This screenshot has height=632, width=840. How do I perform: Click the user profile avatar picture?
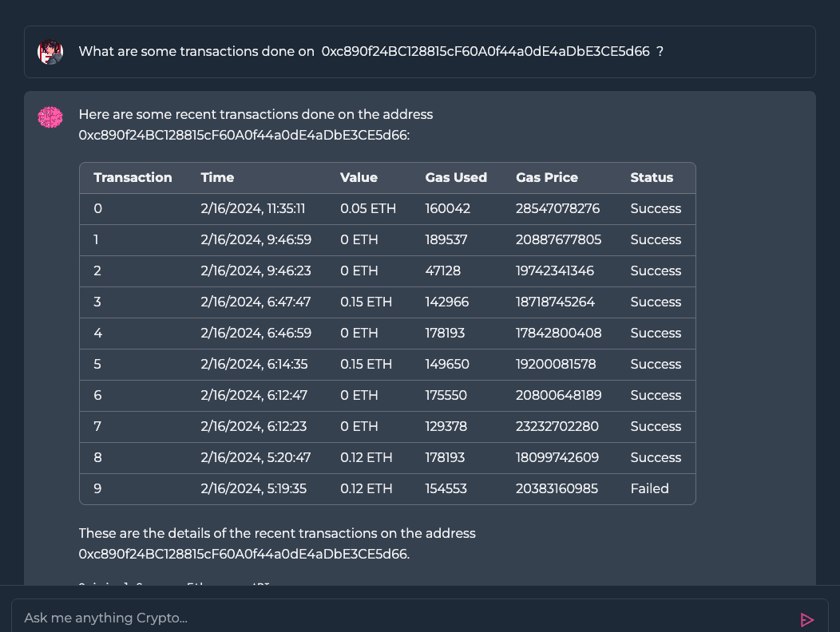50,51
